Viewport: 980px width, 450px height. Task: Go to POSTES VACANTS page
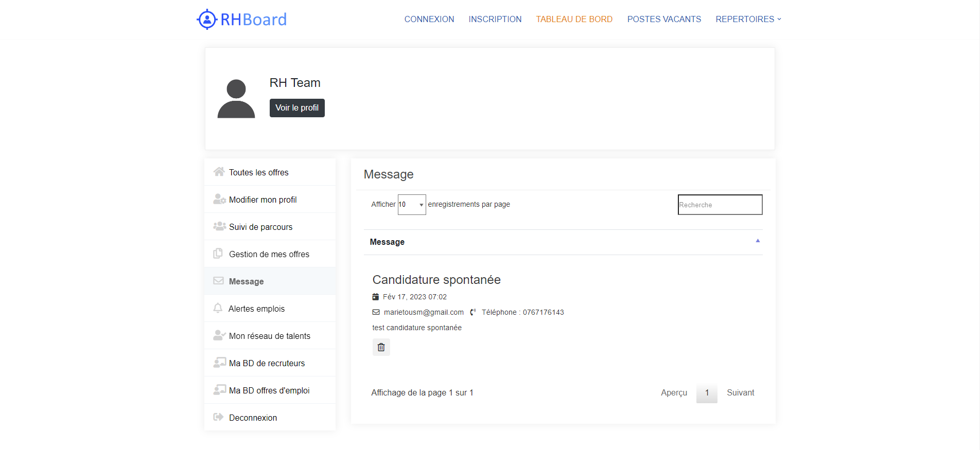pyautogui.click(x=664, y=19)
